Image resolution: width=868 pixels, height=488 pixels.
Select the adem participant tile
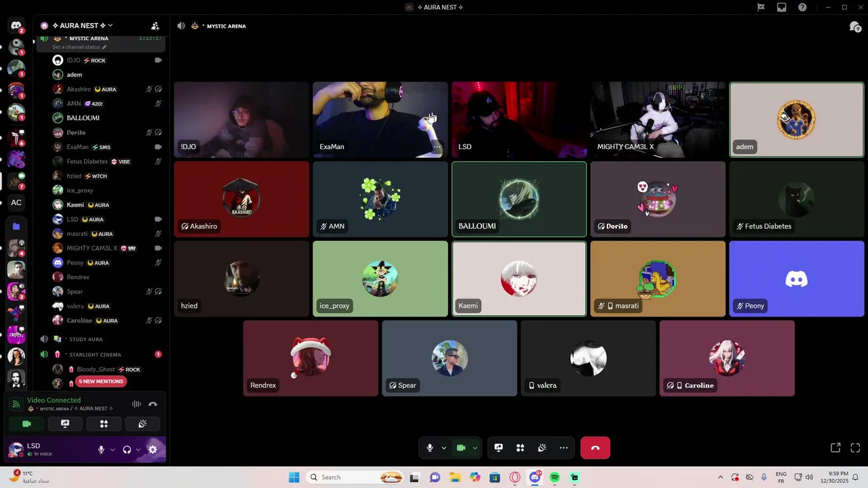[x=797, y=120]
